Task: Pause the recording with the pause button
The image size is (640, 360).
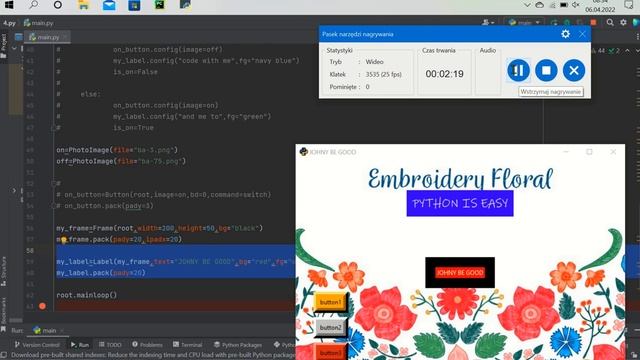Action: pos(518,70)
